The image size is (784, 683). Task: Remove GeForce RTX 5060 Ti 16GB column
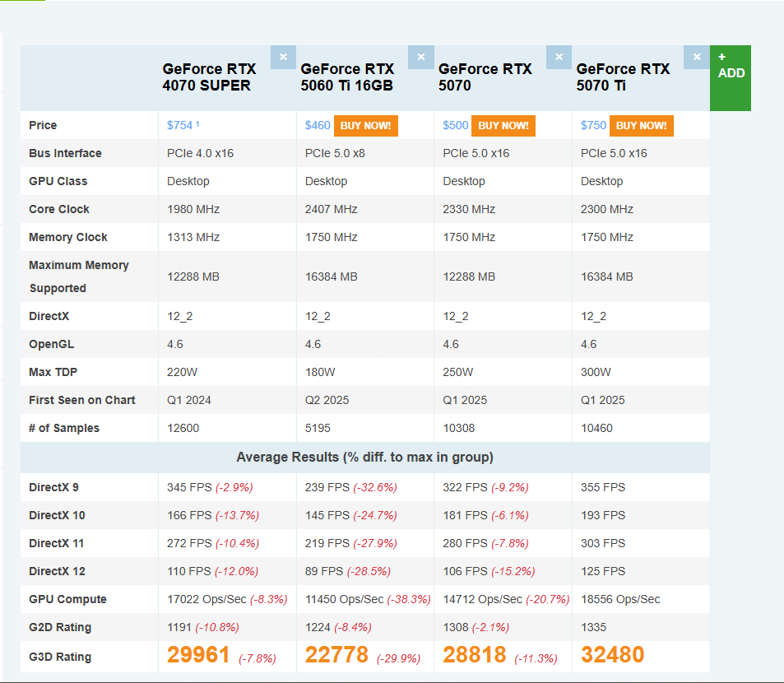point(420,57)
